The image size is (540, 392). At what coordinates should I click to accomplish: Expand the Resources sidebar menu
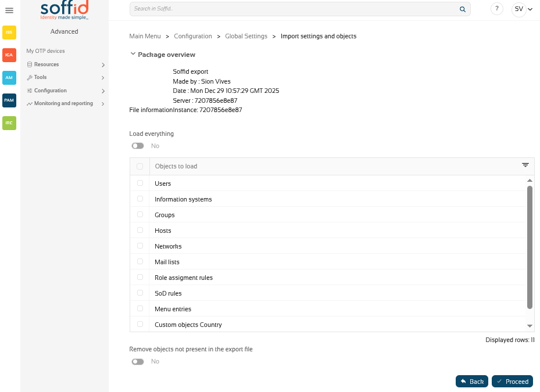coord(65,64)
